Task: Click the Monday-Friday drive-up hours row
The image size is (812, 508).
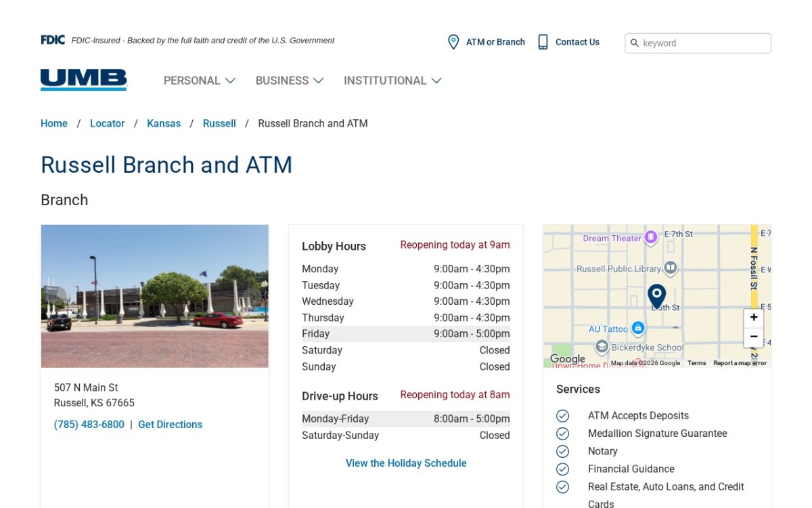Action: (x=406, y=419)
